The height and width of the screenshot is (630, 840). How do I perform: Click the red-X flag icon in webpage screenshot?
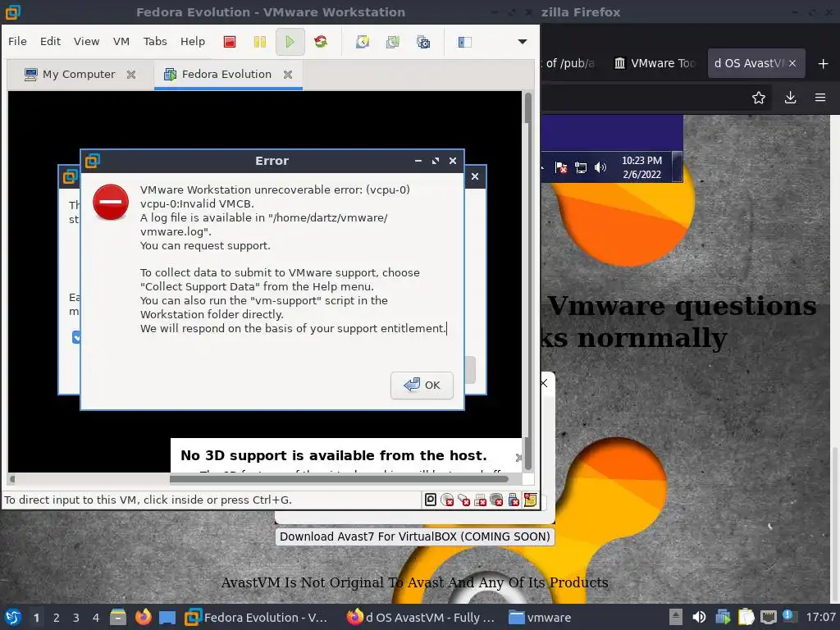tap(561, 167)
